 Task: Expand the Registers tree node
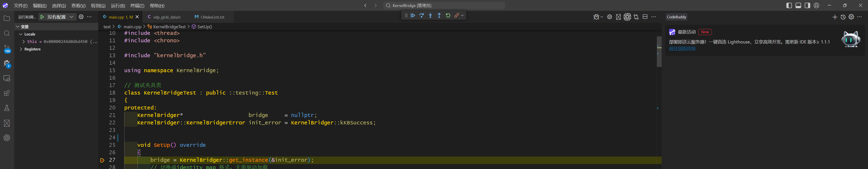tap(21, 49)
